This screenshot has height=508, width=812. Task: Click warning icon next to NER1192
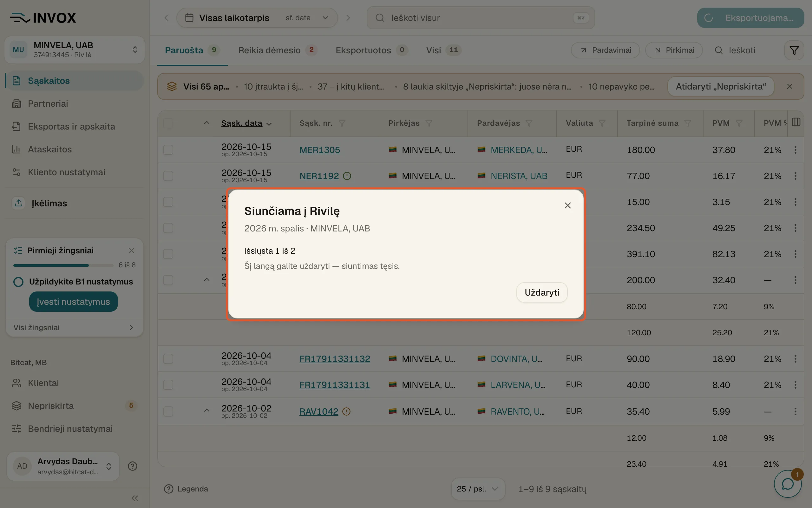tap(347, 176)
